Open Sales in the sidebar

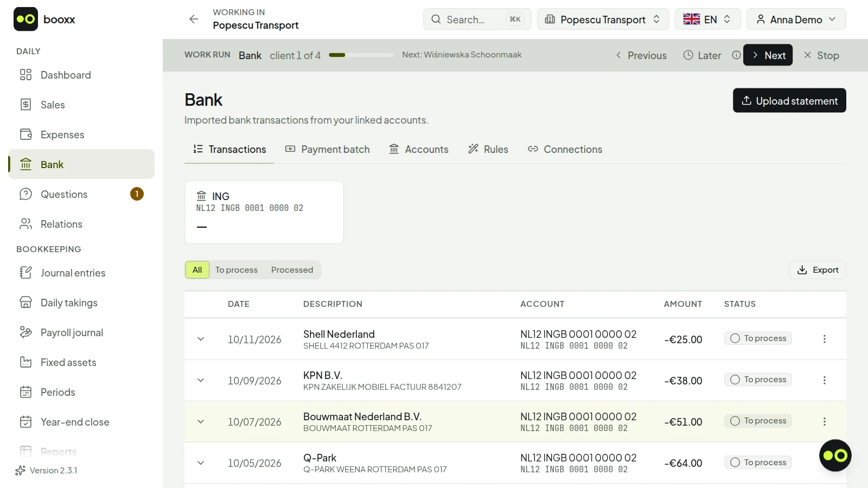[x=81, y=105]
